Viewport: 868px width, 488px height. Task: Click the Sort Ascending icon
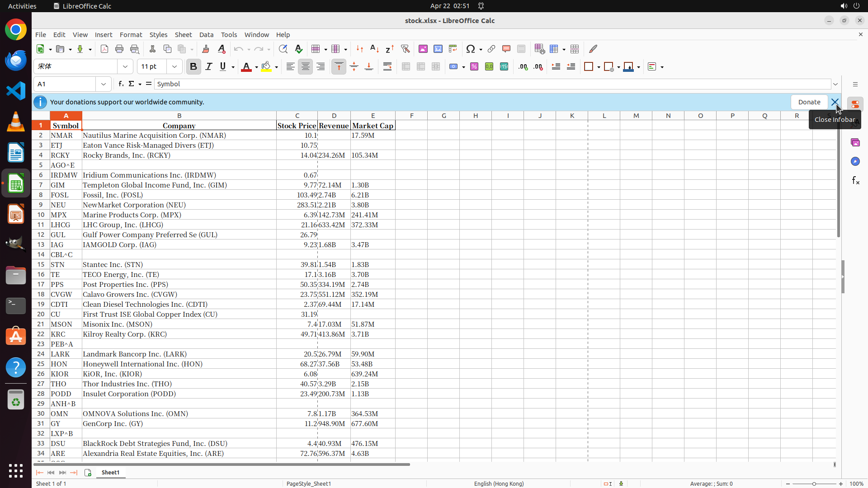click(374, 49)
